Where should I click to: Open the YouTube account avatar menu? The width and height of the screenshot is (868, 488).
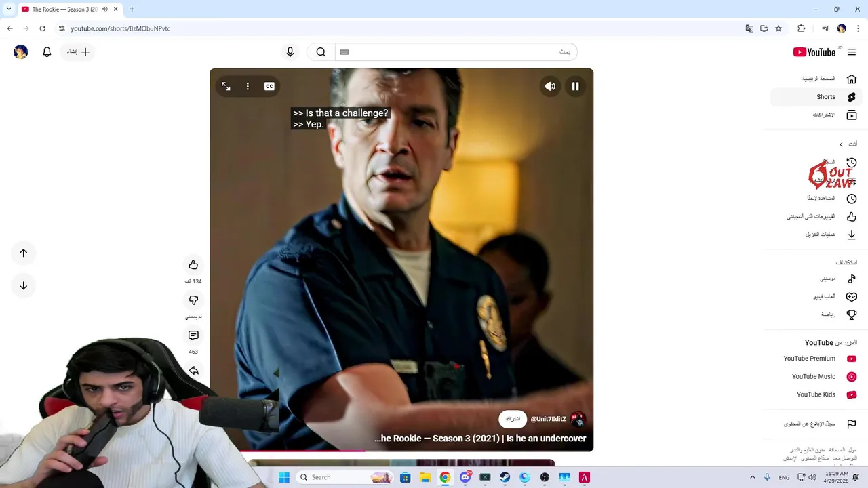21,52
